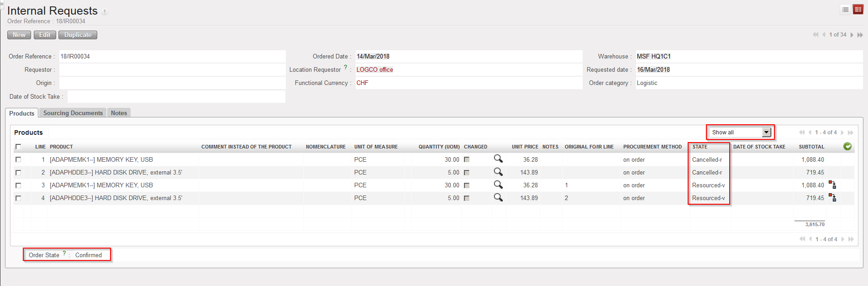Switch to list view icon

845,10
